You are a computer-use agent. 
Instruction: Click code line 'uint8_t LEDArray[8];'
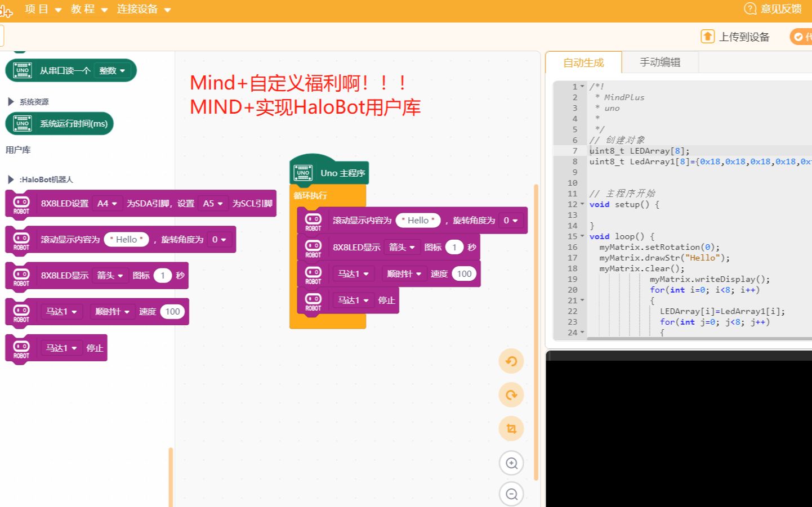point(639,151)
